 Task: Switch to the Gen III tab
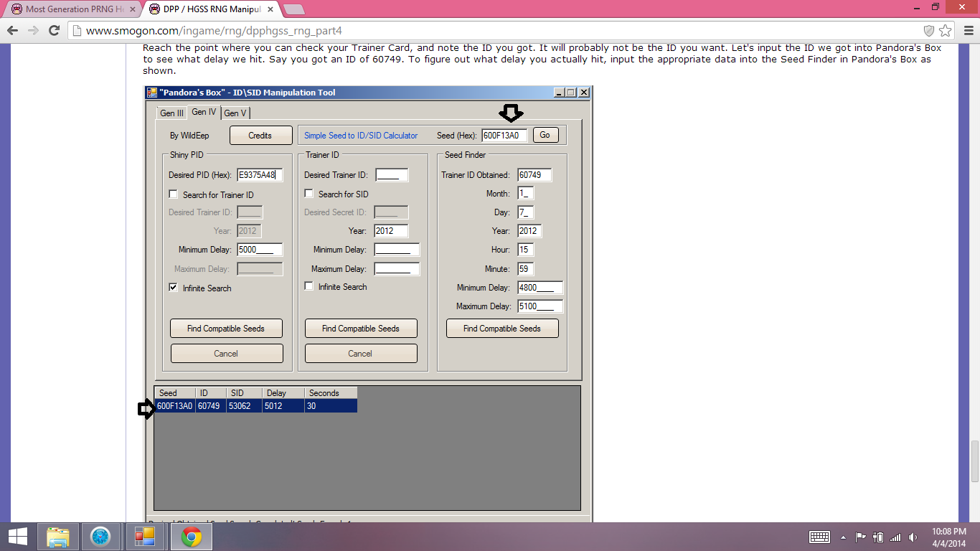[171, 113]
